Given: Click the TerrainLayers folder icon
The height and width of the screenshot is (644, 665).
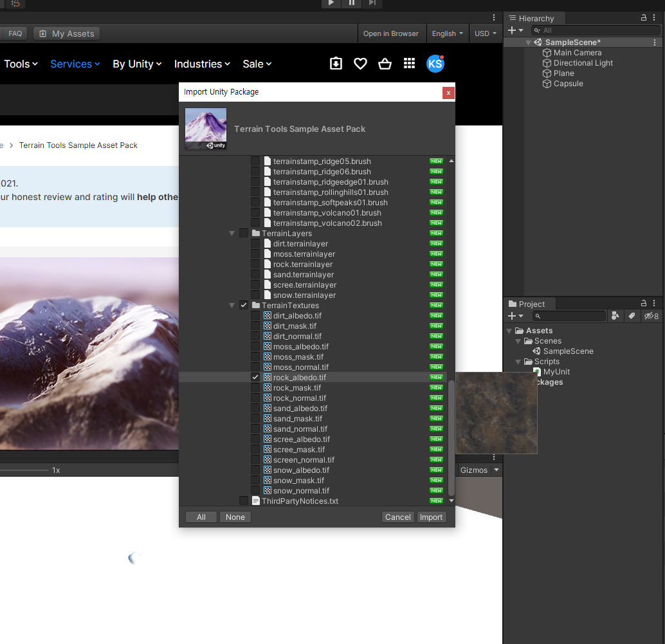Looking at the screenshot, I should [256, 233].
